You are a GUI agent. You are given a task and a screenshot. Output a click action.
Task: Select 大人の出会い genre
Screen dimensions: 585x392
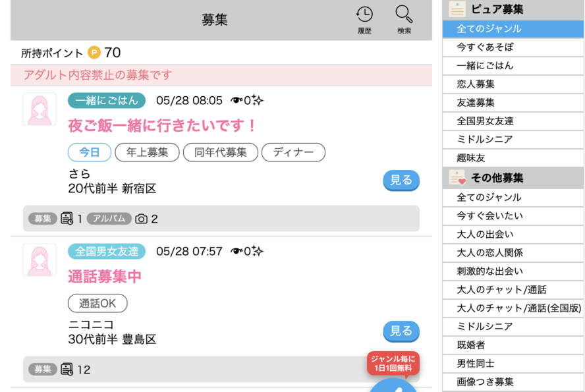[513, 235]
